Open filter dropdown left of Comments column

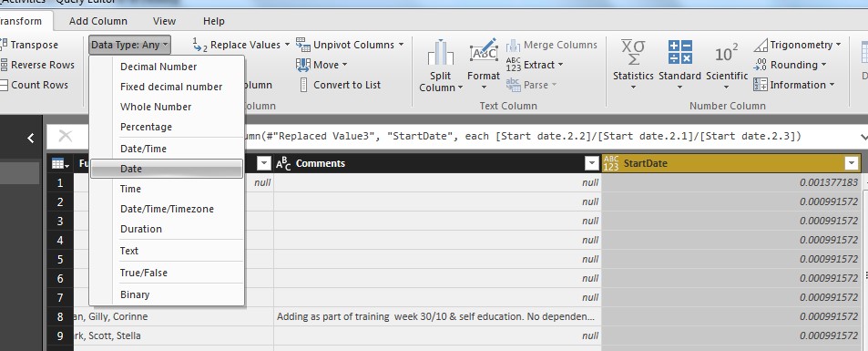click(264, 163)
